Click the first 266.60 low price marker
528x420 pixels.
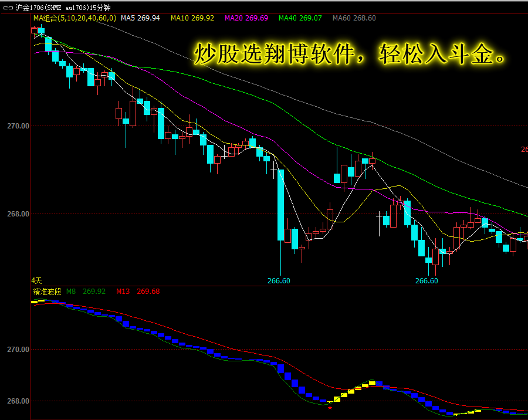pos(279,280)
